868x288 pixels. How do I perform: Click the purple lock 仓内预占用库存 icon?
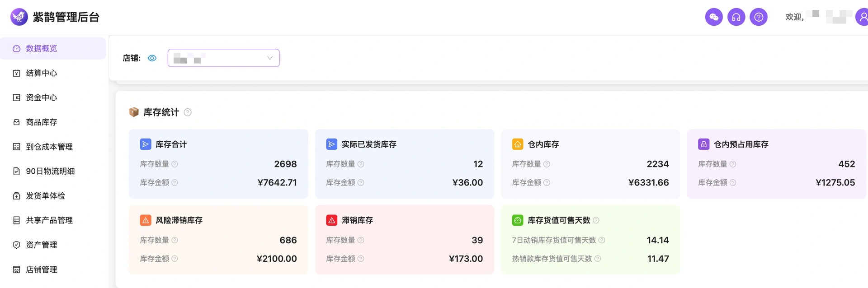click(703, 144)
